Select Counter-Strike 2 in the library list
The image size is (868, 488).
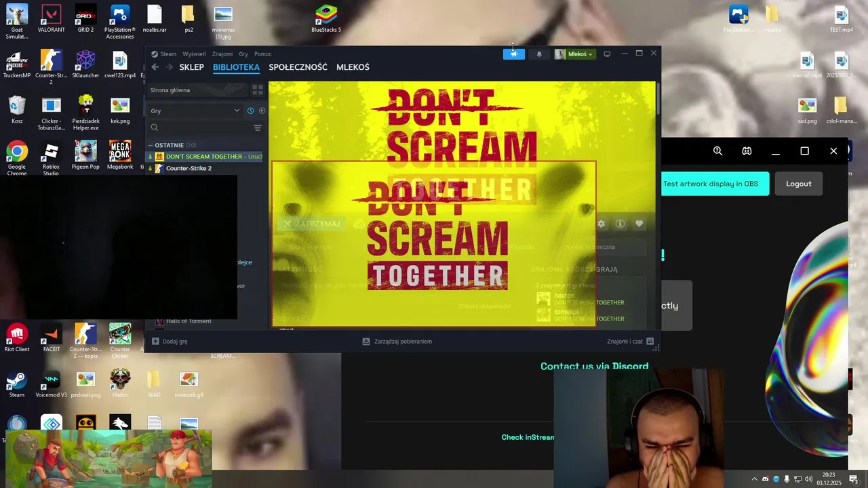pos(206,168)
